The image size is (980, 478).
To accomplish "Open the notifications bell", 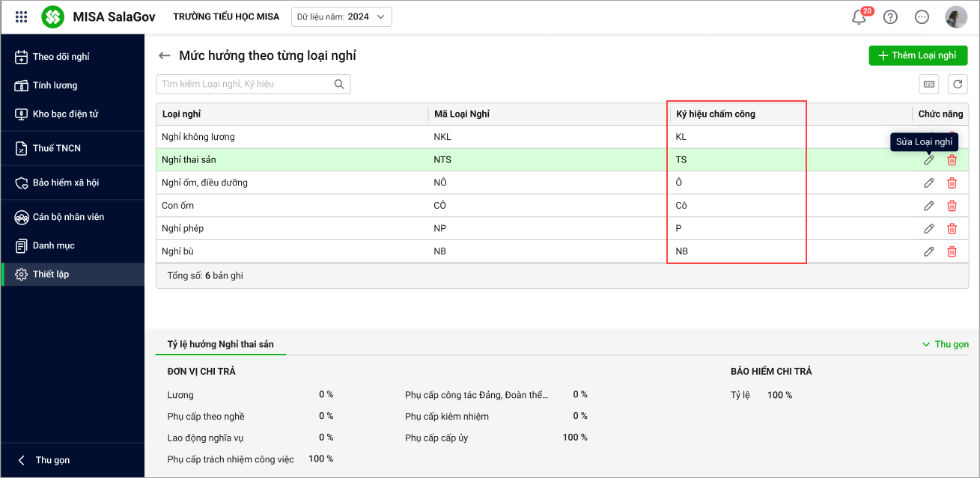I will (859, 17).
